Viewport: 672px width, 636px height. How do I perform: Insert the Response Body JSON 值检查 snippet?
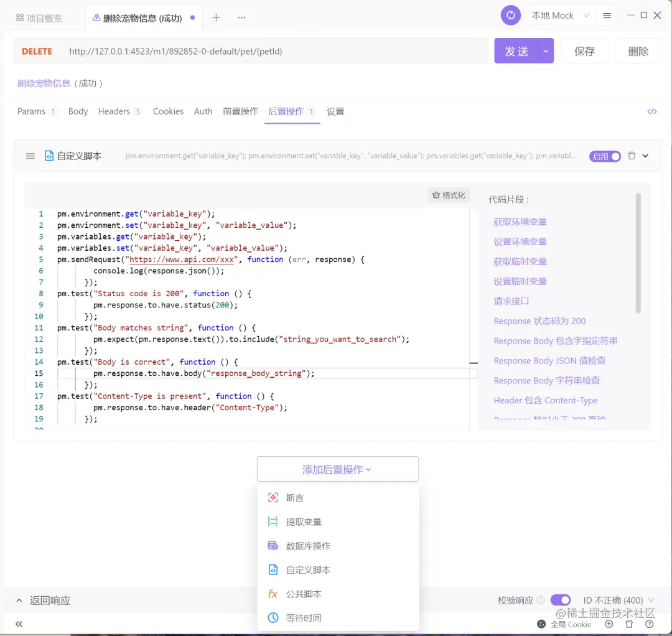click(549, 360)
